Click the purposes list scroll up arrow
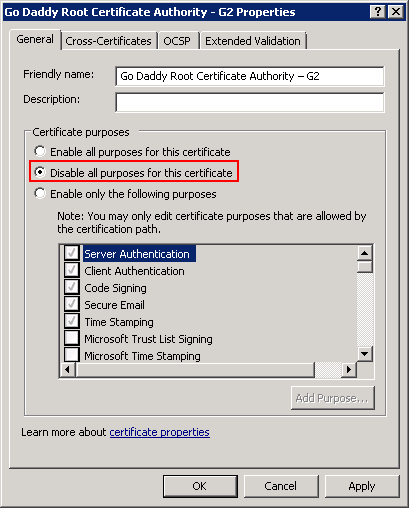The height and width of the screenshot is (508, 409). [x=365, y=253]
